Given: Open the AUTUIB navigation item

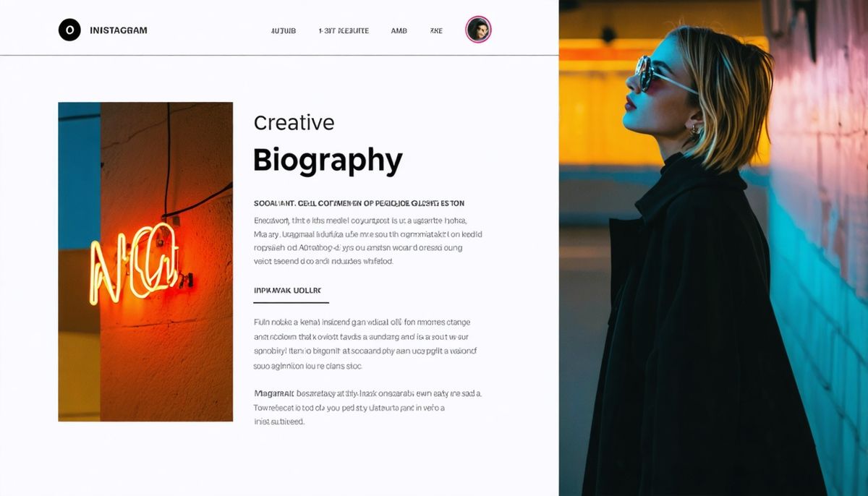Looking at the screenshot, I should pos(284,31).
